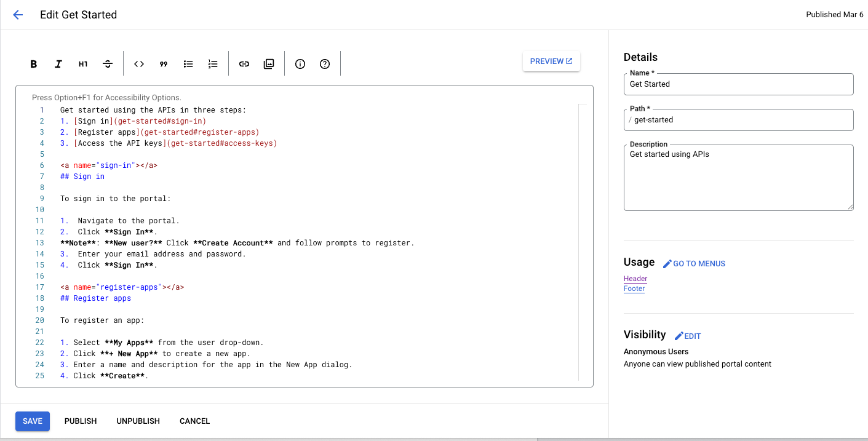The height and width of the screenshot is (441, 868).
Task: Insert a block quote
Action: (164, 64)
